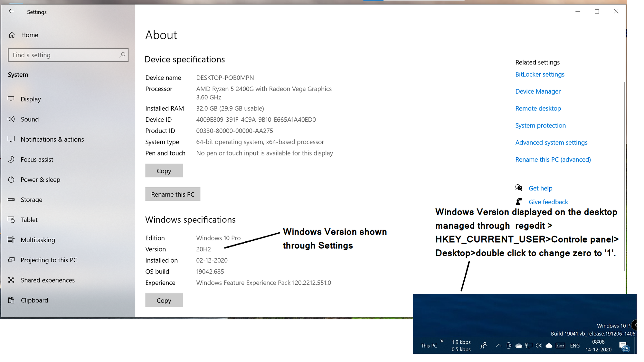Copy the Windows specifications
This screenshot has width=644, height=362.
(164, 300)
